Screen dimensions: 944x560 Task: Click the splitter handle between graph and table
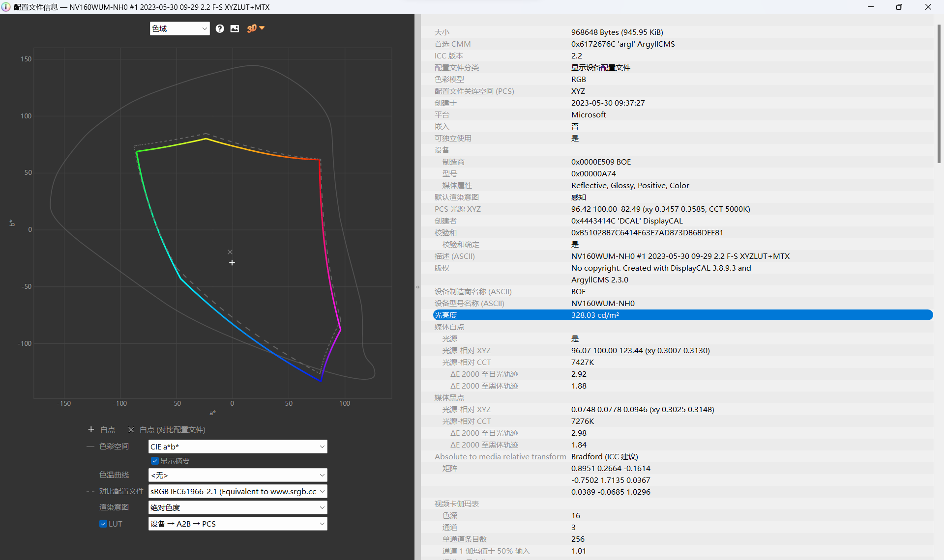tap(417, 287)
